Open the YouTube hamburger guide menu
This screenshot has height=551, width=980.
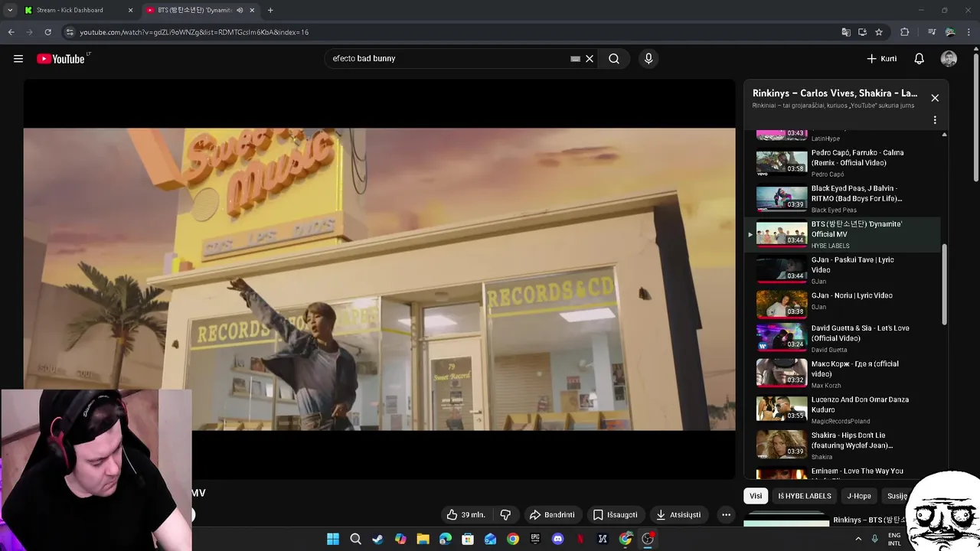[x=18, y=59]
